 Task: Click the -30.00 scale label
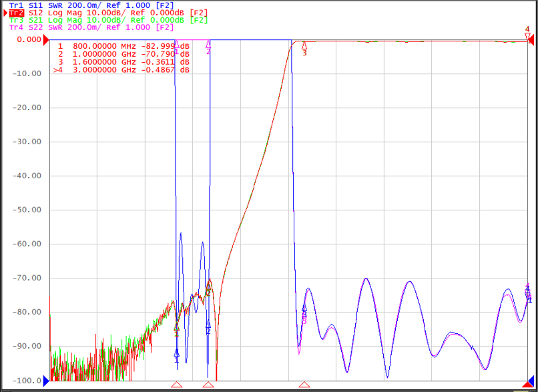click(x=27, y=142)
